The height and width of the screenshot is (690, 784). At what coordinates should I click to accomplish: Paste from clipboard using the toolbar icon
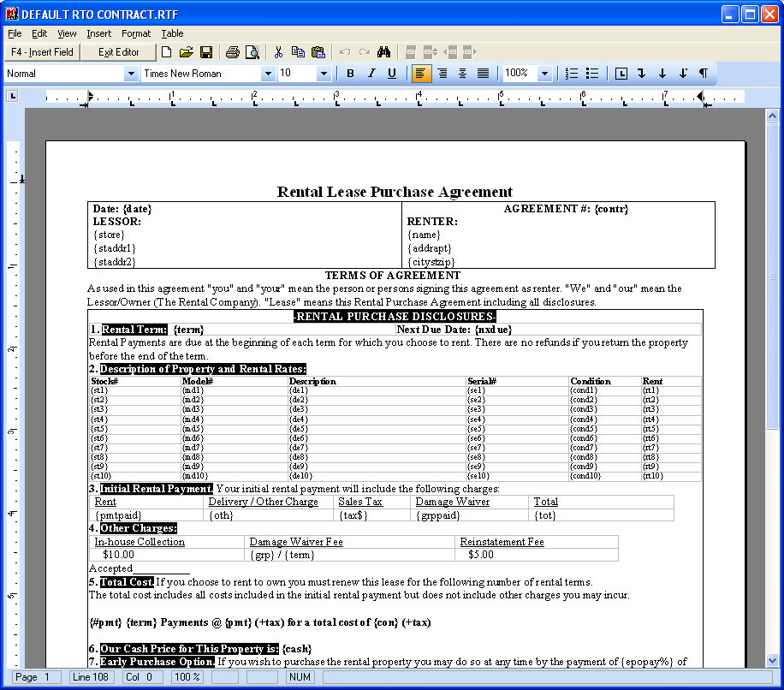[x=318, y=52]
